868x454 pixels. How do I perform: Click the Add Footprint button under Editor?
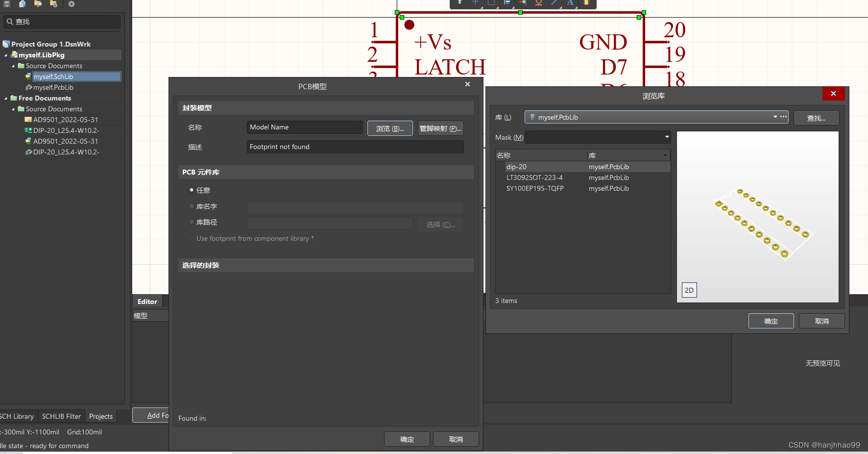coord(151,415)
